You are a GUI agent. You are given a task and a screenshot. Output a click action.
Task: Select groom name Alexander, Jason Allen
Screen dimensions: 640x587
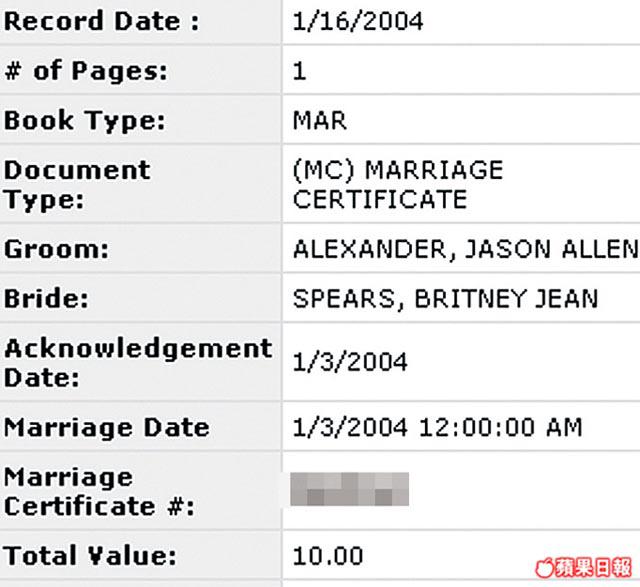pos(466,249)
